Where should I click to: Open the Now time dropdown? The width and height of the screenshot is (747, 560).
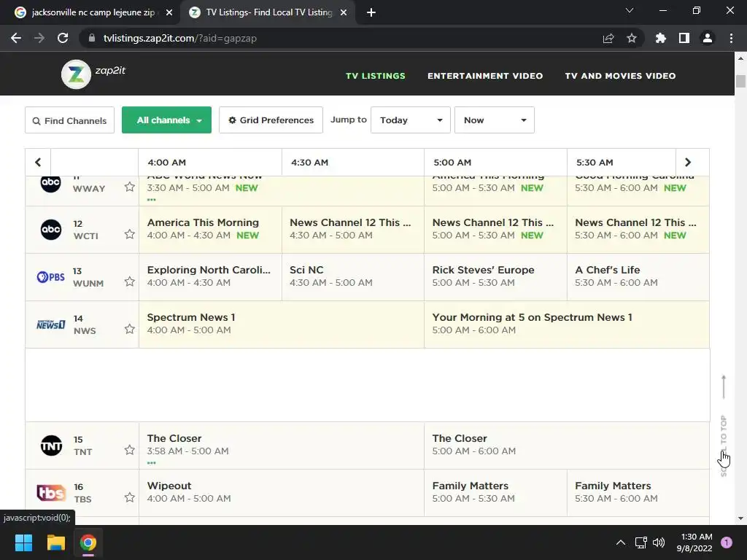click(495, 120)
